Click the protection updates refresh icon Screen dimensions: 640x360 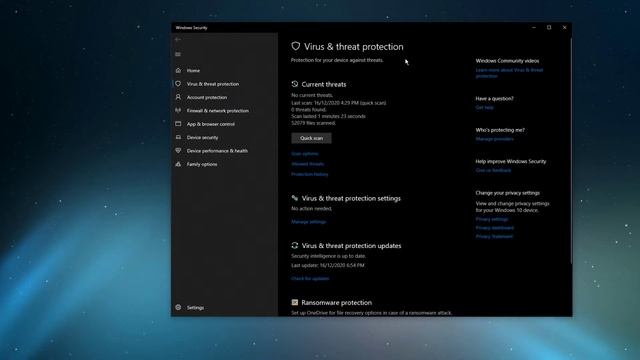point(295,245)
